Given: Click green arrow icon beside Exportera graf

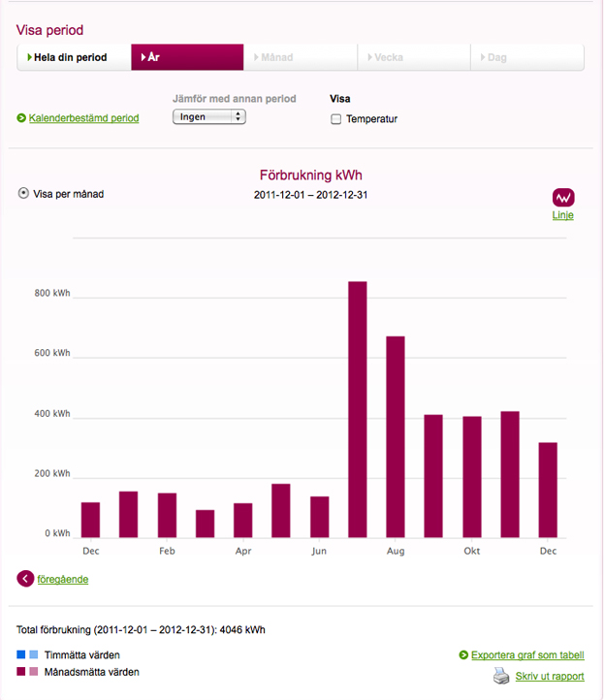Looking at the screenshot, I should pos(463,655).
